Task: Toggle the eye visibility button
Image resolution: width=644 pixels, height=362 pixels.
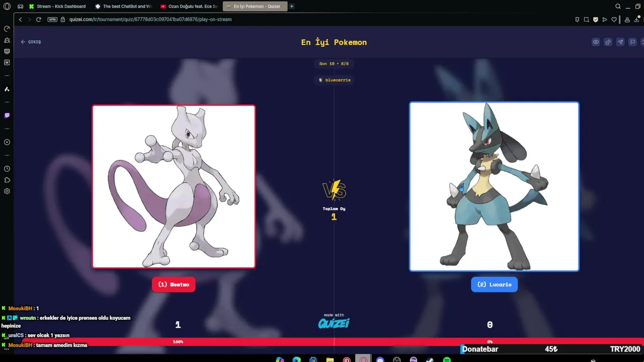Action: tap(596, 42)
